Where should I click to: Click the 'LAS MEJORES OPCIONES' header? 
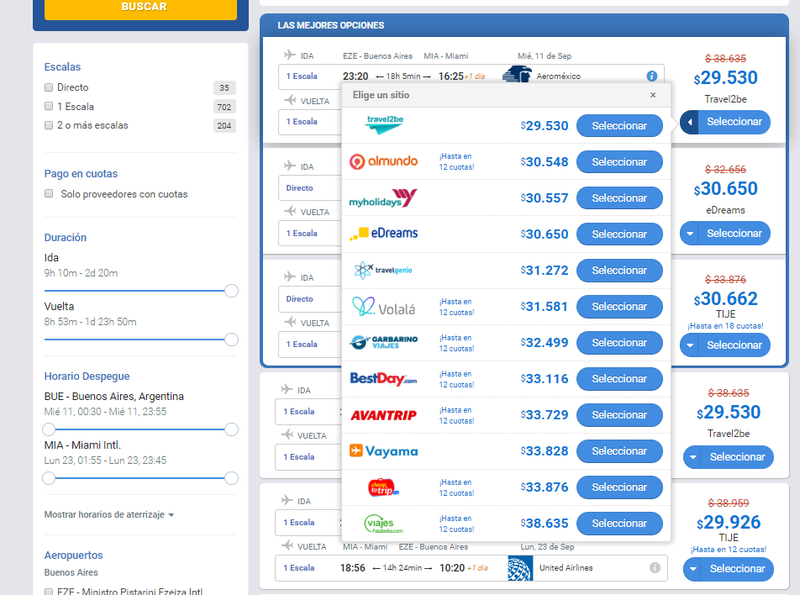(x=331, y=26)
